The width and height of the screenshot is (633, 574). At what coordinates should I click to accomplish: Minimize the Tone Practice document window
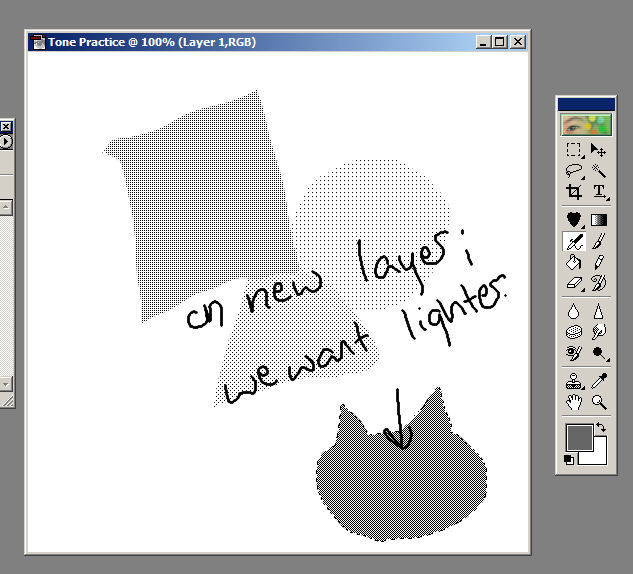[x=483, y=42]
